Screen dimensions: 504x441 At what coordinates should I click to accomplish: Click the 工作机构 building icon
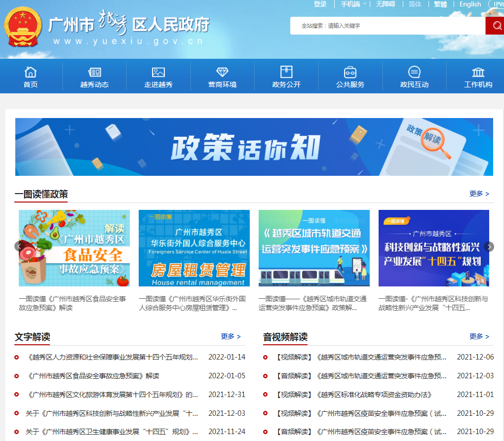click(477, 71)
